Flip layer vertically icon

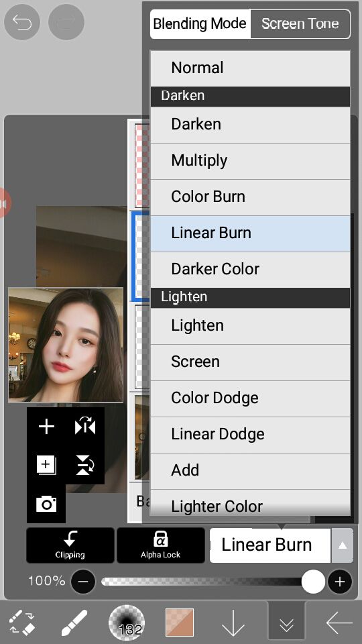pyautogui.click(x=85, y=466)
